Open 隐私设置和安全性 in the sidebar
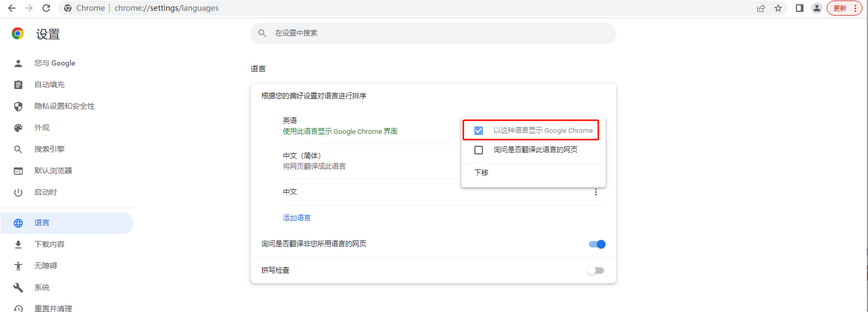This screenshot has width=868, height=312. (65, 106)
